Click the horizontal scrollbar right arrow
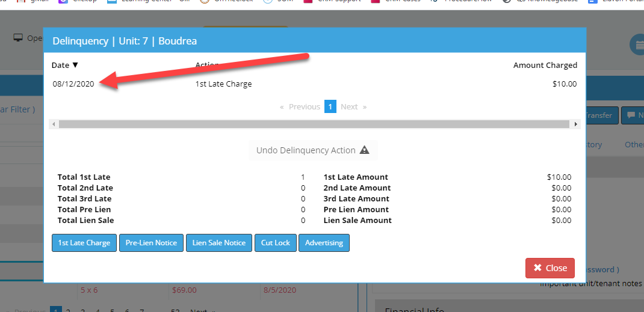 pyautogui.click(x=575, y=124)
